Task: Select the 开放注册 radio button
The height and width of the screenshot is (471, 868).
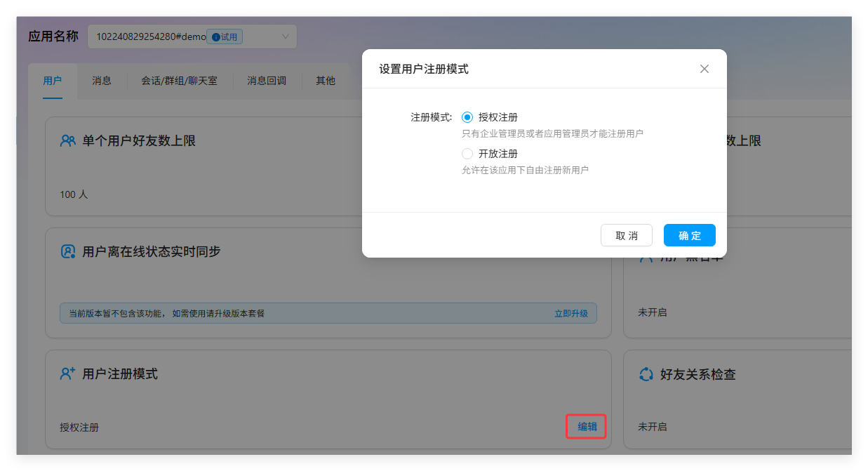Action: tap(467, 154)
